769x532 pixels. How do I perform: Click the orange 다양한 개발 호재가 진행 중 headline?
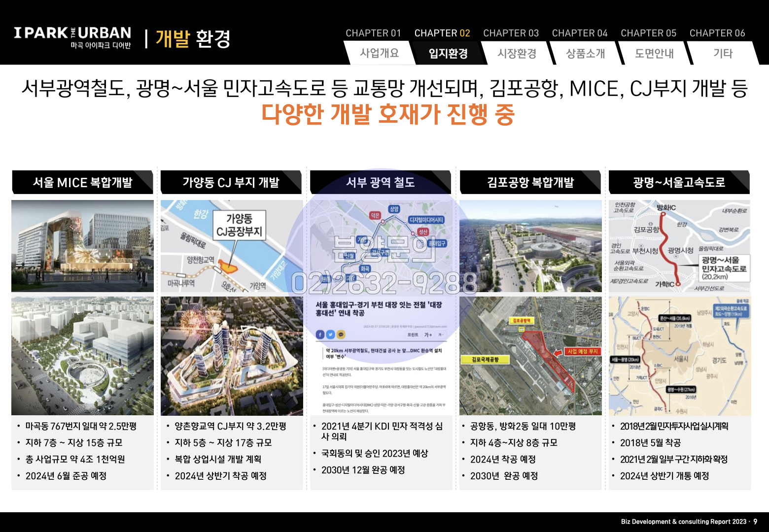[x=388, y=114]
